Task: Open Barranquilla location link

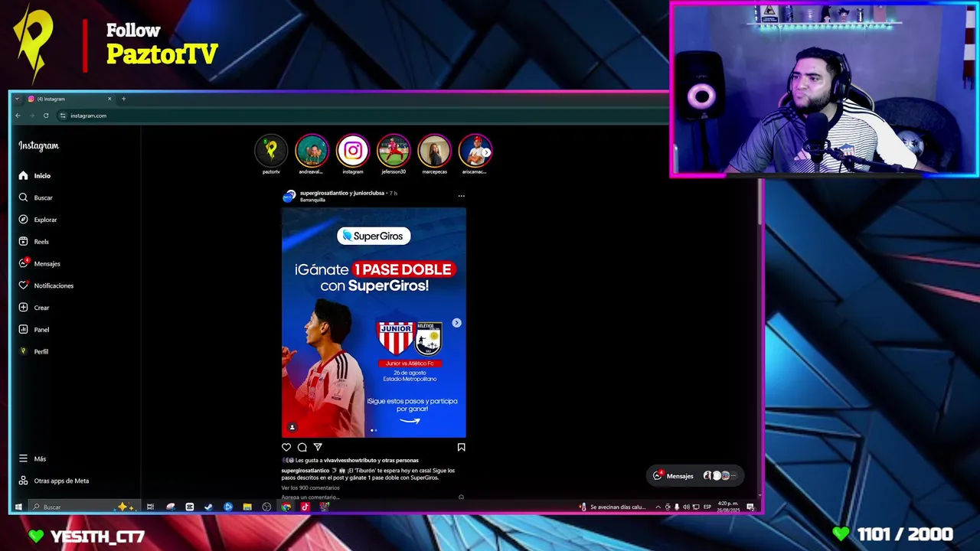Action: tap(312, 200)
